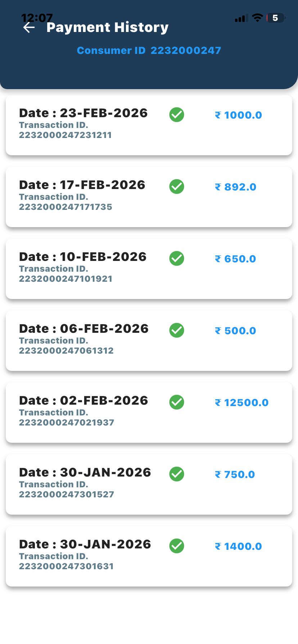Tap the battery indicator in status bar
The width and height of the screenshot is (298, 644).
[275, 18]
